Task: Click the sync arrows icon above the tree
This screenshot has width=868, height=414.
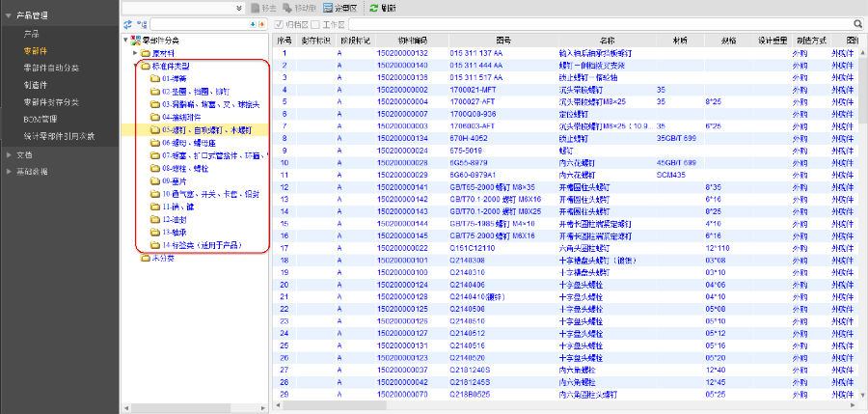Action: click(128, 23)
